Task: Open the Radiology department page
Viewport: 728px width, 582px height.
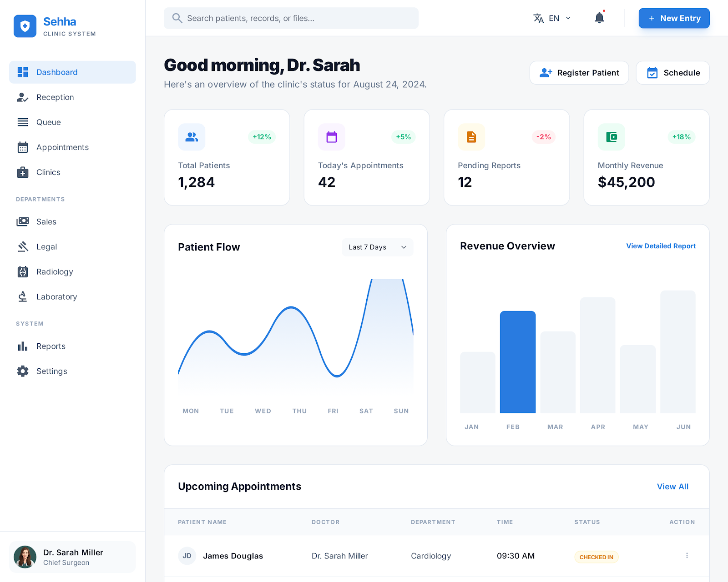Action: pyautogui.click(x=55, y=272)
